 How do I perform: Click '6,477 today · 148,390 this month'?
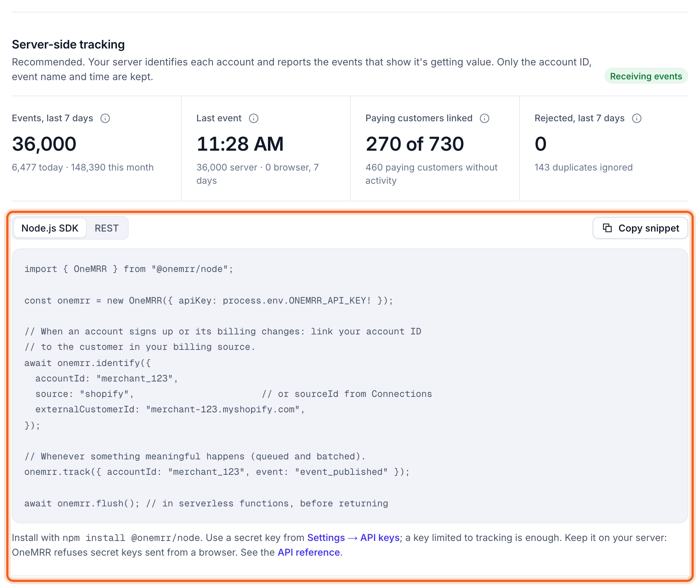[83, 167]
